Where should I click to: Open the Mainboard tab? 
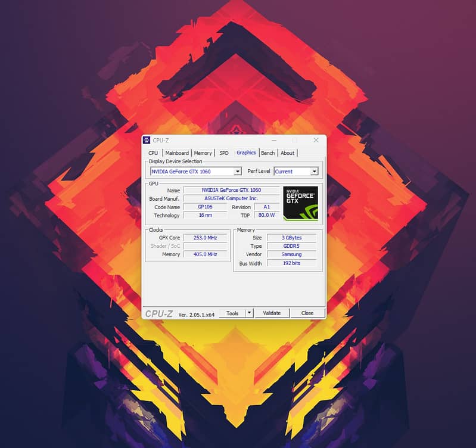pyautogui.click(x=177, y=153)
